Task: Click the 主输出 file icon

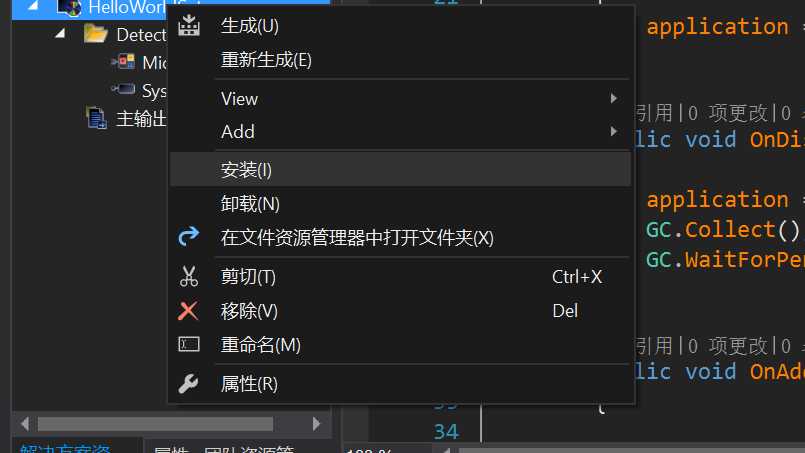Action: (97, 118)
